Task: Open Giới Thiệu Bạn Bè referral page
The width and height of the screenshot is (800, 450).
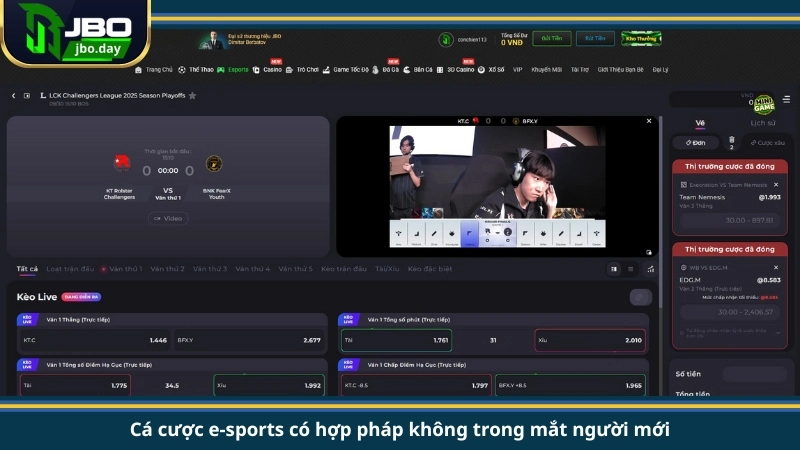Action: click(x=620, y=70)
